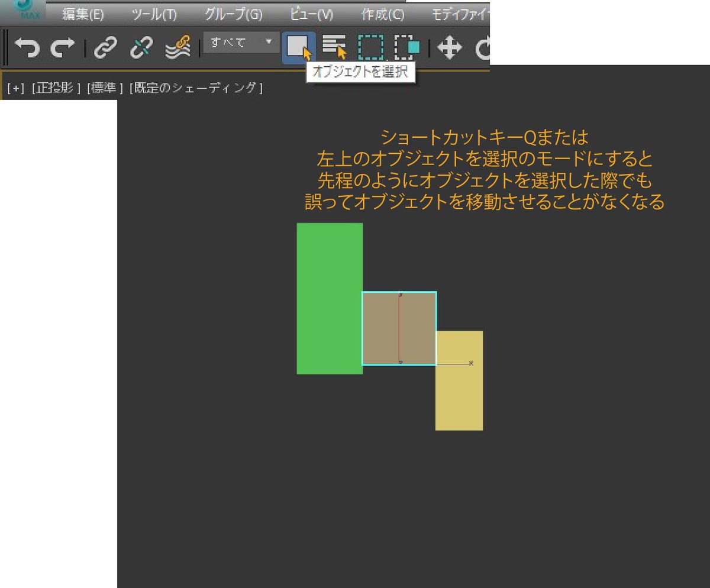Image resolution: width=710 pixels, height=588 pixels.
Task: Click the Redo arrow icon
Action: pos(63,48)
